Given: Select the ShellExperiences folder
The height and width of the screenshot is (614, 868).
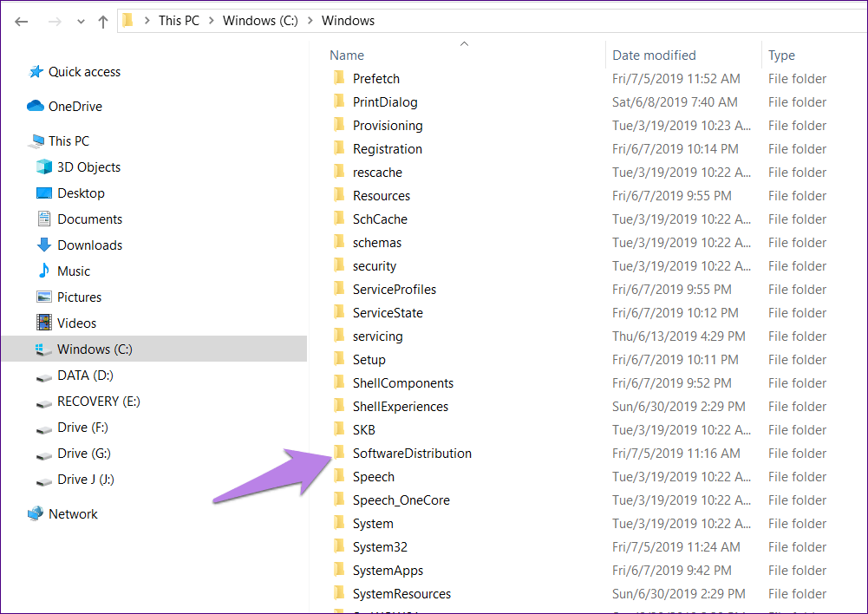Looking at the screenshot, I should pyautogui.click(x=401, y=407).
